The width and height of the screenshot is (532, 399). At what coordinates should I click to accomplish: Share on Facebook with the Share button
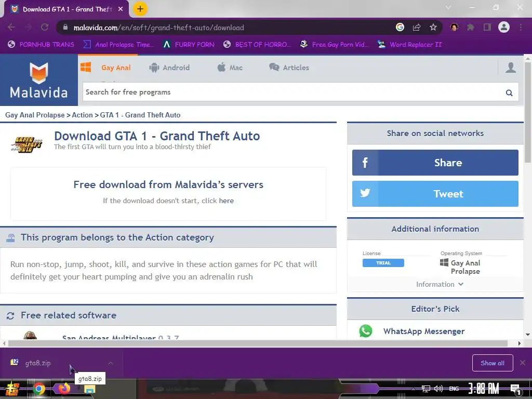435,163
